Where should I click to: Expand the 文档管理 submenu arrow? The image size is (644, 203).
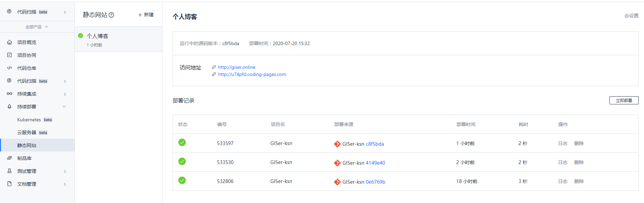click(x=65, y=184)
